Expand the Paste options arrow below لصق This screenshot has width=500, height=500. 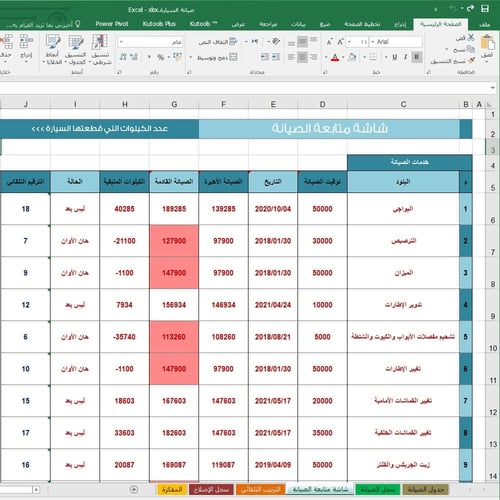(x=487, y=62)
